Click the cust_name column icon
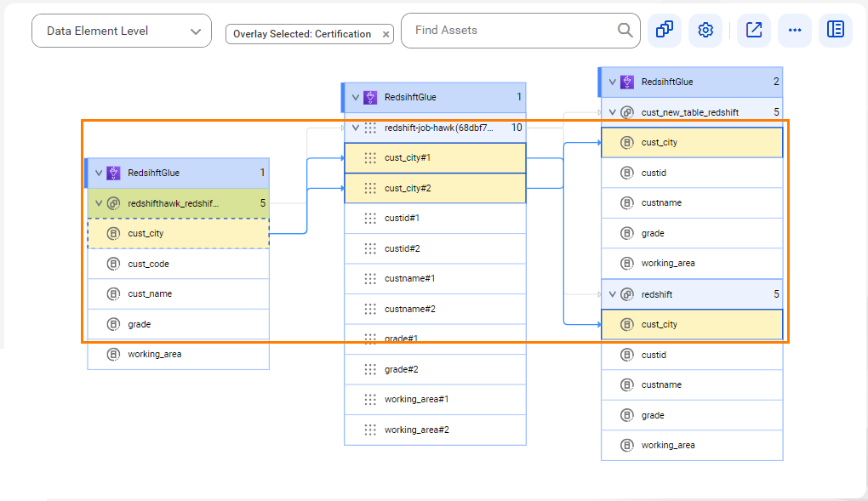 [113, 294]
